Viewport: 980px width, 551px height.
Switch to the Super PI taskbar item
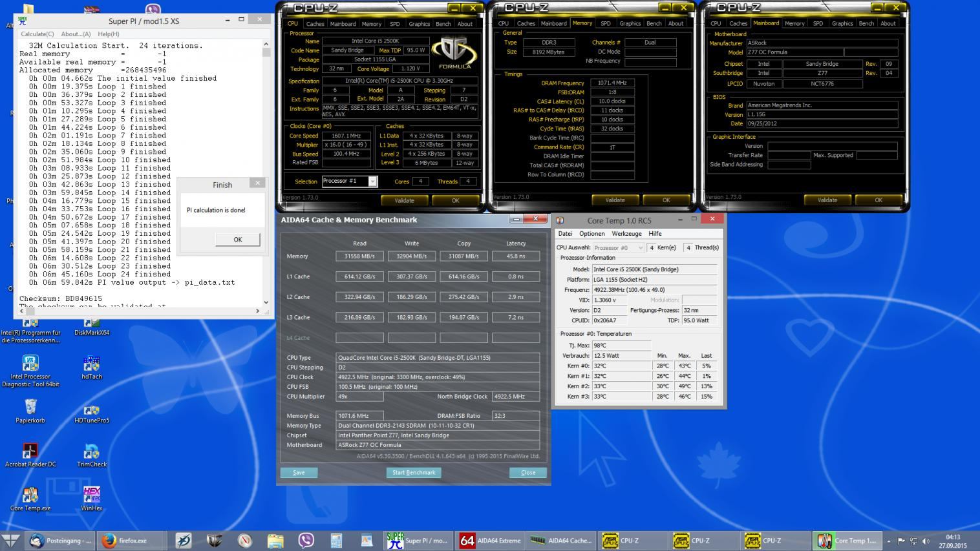coord(419,541)
